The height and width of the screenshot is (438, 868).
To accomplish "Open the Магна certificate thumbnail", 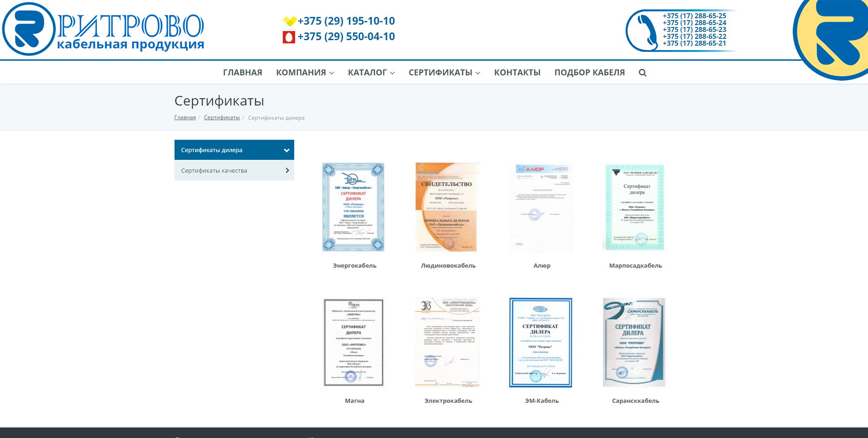I will [x=353, y=342].
